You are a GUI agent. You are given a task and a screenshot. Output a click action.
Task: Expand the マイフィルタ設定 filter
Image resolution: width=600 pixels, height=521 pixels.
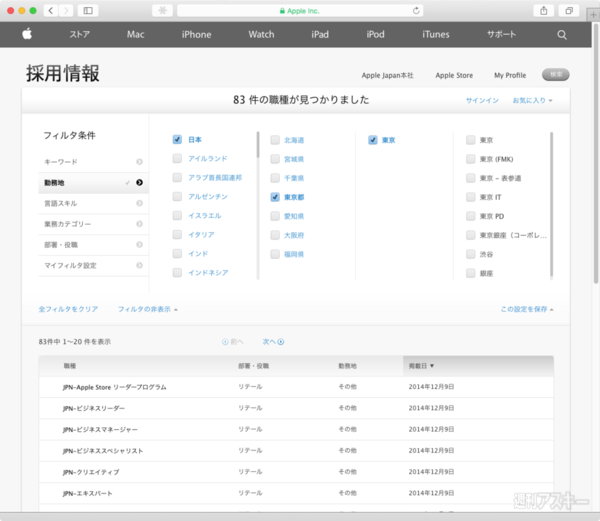(x=93, y=265)
